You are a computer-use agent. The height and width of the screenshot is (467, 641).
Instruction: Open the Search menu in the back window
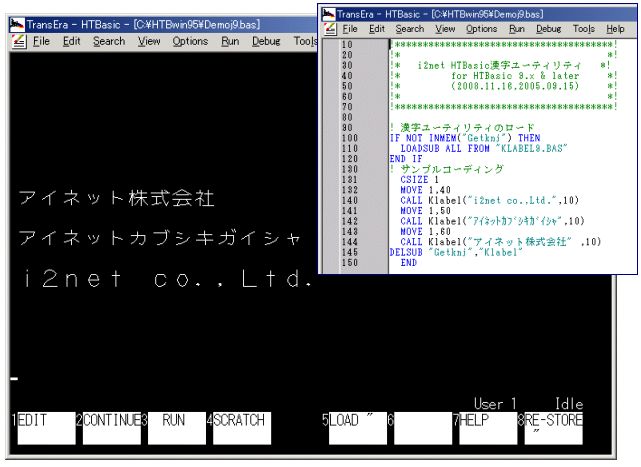[109, 41]
